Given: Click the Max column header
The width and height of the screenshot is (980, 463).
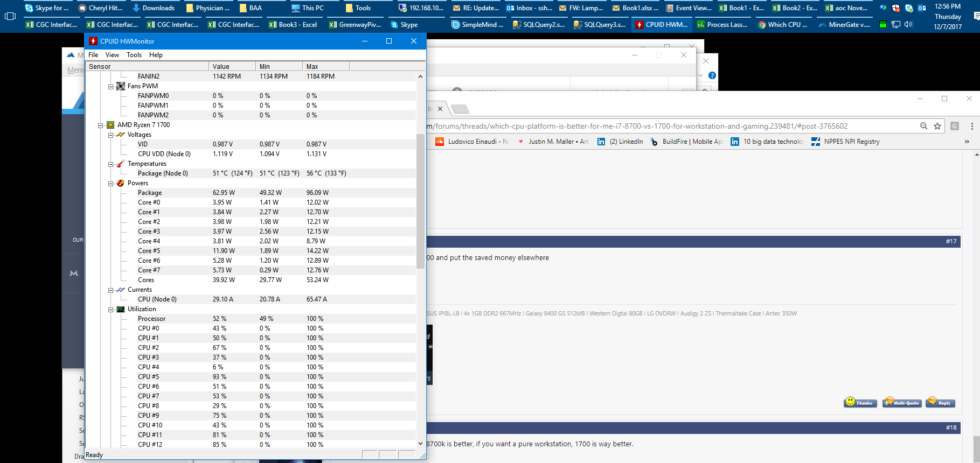Looking at the screenshot, I should [x=326, y=66].
